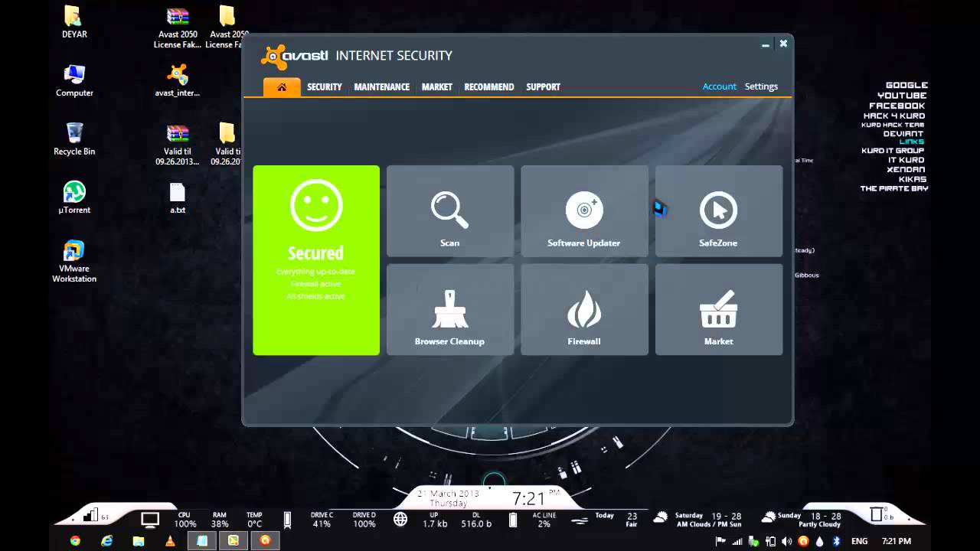
Task: Select the Valid til 09.26.2013 archive
Action: [x=178, y=145]
